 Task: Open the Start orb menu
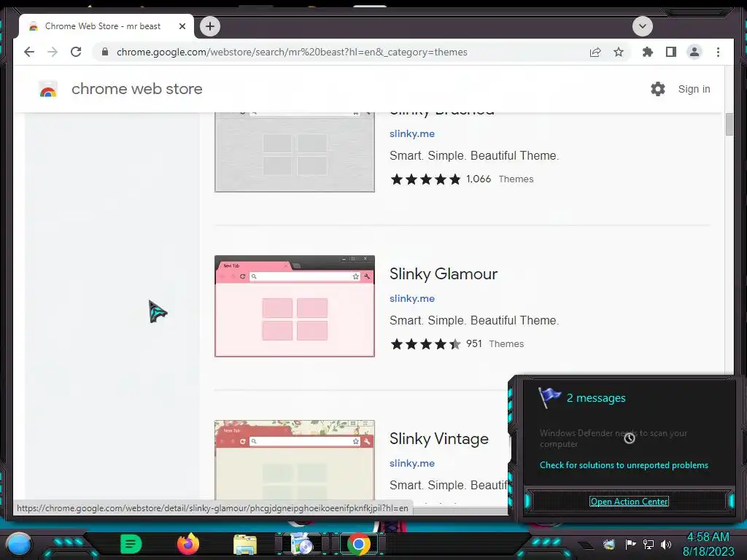pyautogui.click(x=19, y=544)
